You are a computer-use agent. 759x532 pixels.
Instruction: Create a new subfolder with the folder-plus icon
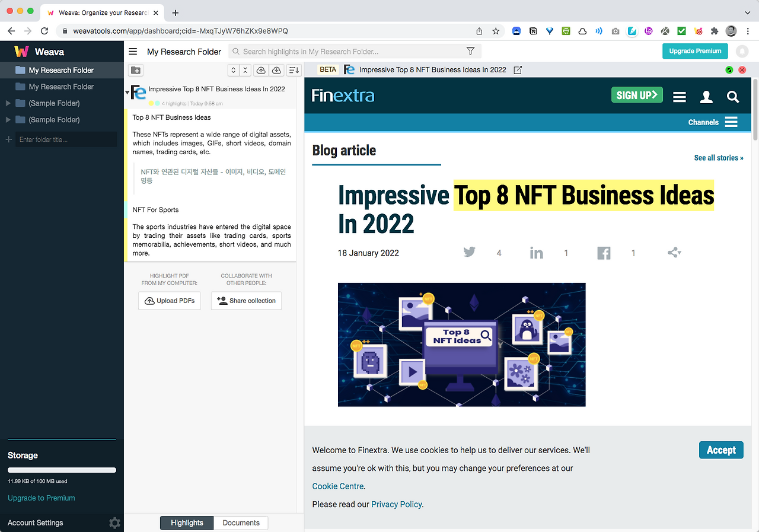pyautogui.click(x=136, y=70)
